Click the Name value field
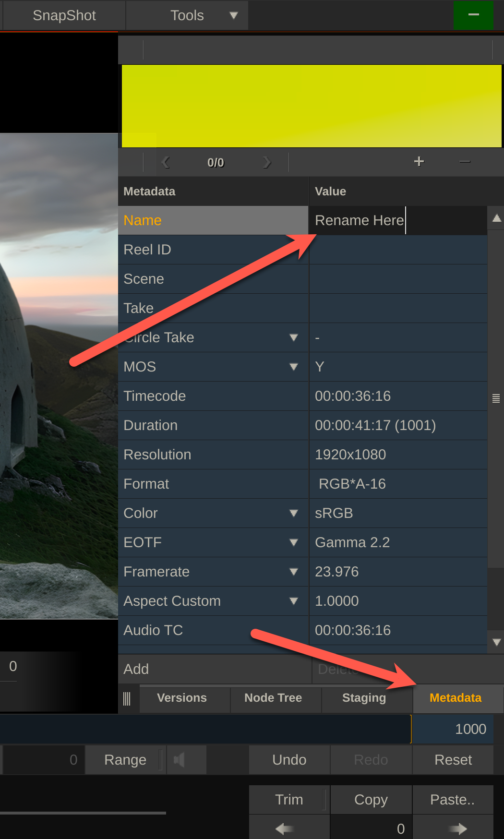 [397, 220]
